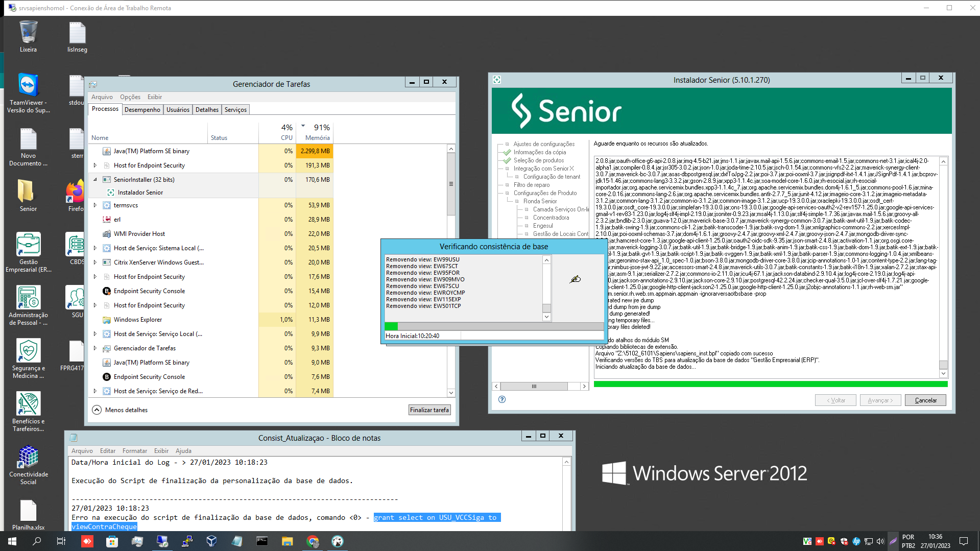The height and width of the screenshot is (551, 980).
Task: Open Opções menu in Task Manager
Action: click(x=130, y=97)
